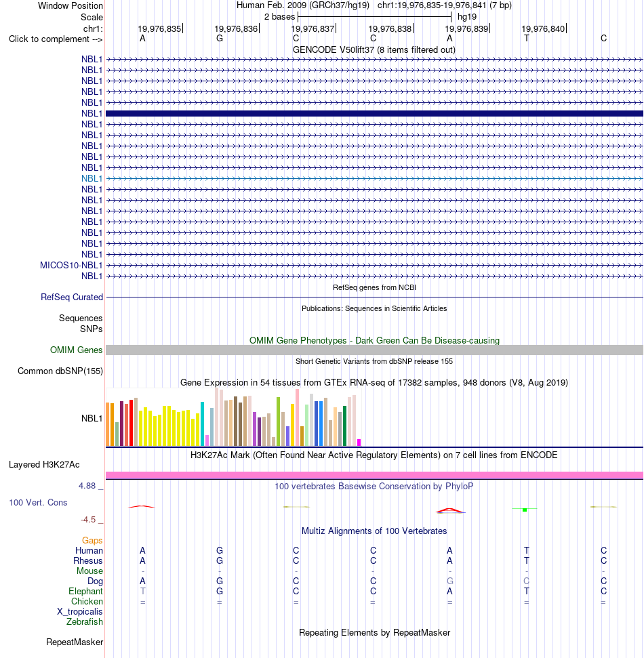Open '100 vertebrates Basewise Conservation by PhyloP' title
The image size is (644, 658).
click(374, 487)
